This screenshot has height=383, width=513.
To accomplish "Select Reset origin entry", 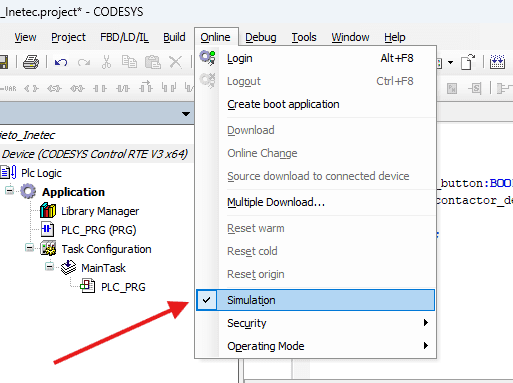I will pos(315,274).
